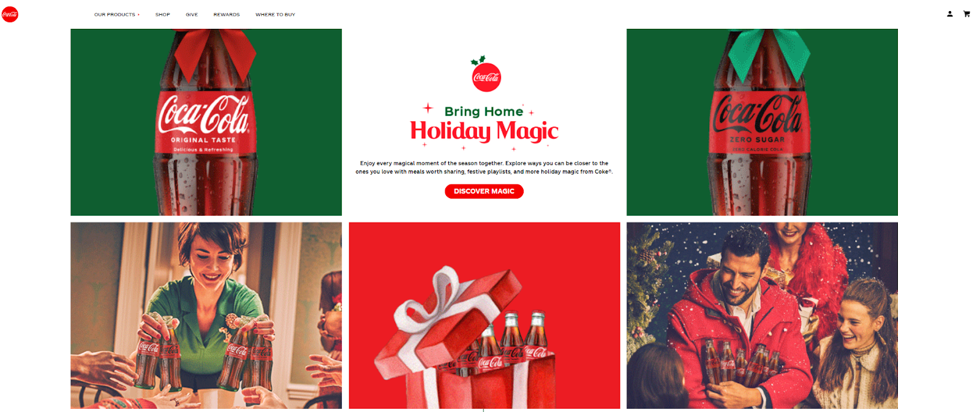Go to the Rewards page
Viewport: 980px width, 412px height.
pyautogui.click(x=227, y=15)
